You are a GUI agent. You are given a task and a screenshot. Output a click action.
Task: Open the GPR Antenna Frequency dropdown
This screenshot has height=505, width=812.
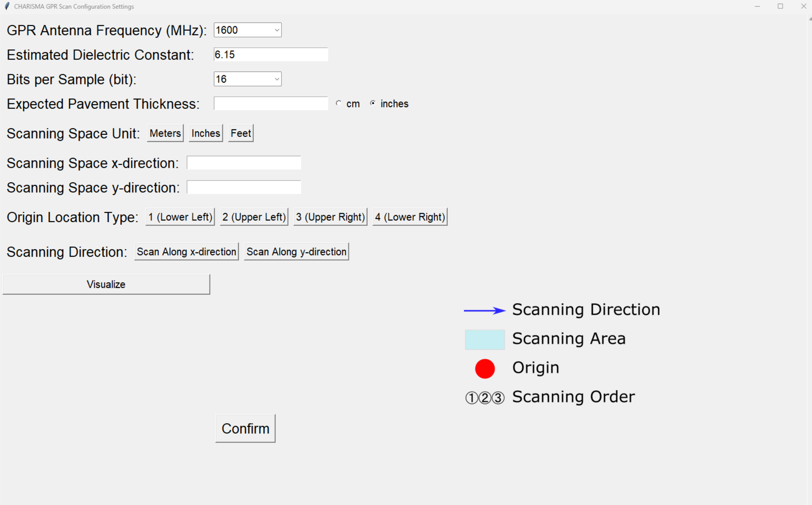pyautogui.click(x=248, y=30)
